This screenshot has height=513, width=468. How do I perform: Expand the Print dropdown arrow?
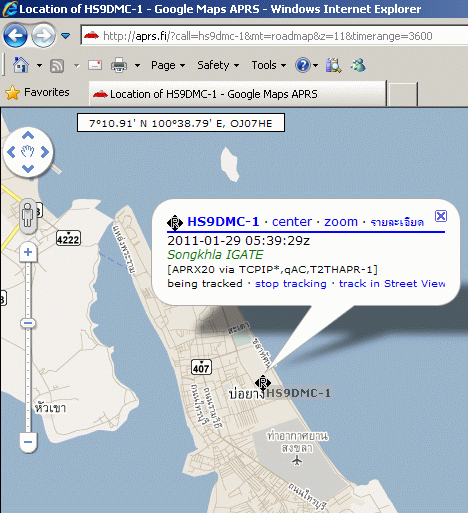click(137, 66)
